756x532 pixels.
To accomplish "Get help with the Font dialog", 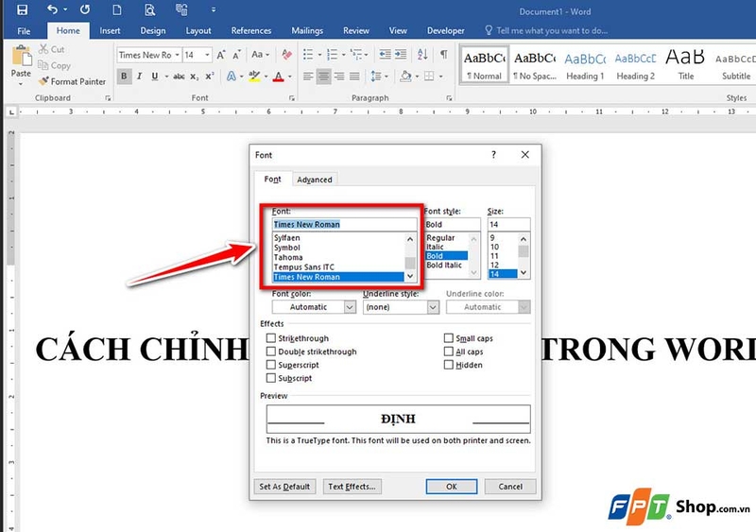I will click(493, 155).
